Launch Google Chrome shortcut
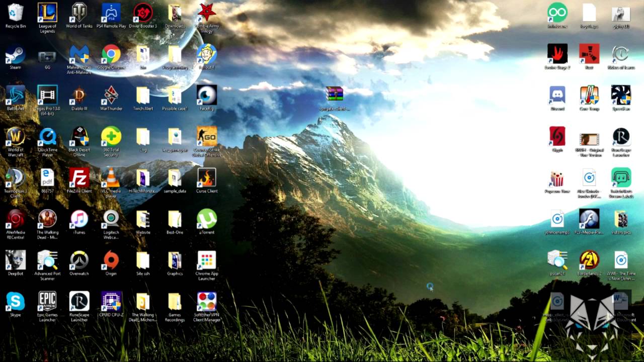644x362 pixels. [111, 54]
